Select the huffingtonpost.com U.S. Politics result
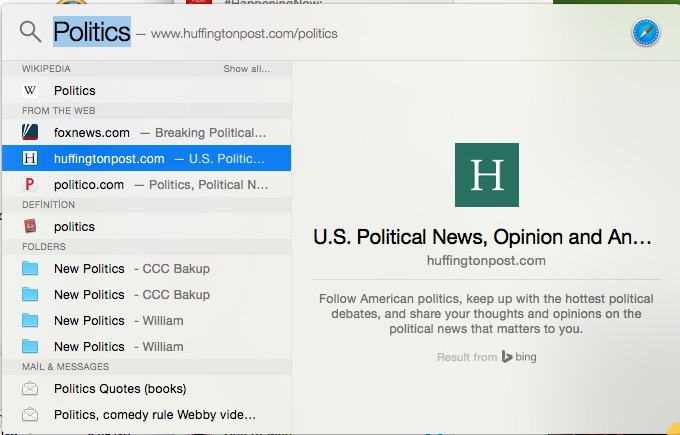Viewport: 680px width, 435px height. pyautogui.click(x=147, y=158)
